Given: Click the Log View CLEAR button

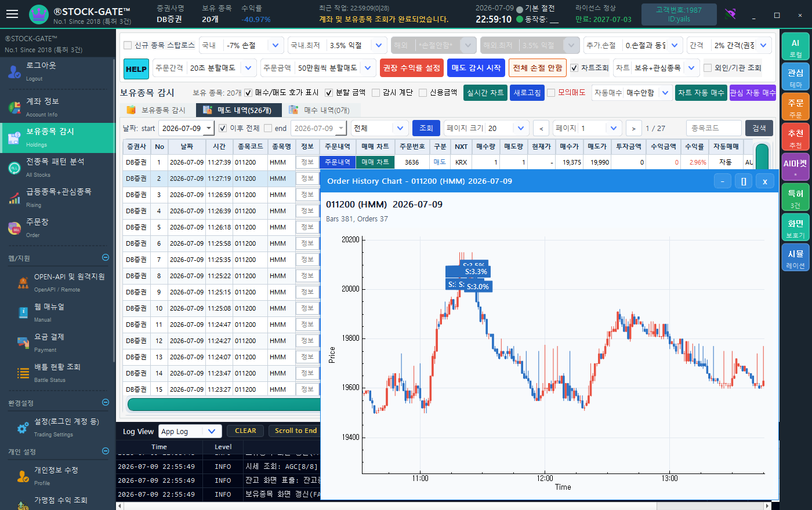Looking at the screenshot, I should point(245,431).
